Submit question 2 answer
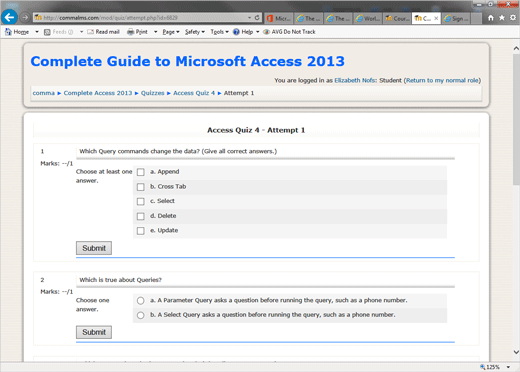Screen dimensions: 520x372 (94, 332)
